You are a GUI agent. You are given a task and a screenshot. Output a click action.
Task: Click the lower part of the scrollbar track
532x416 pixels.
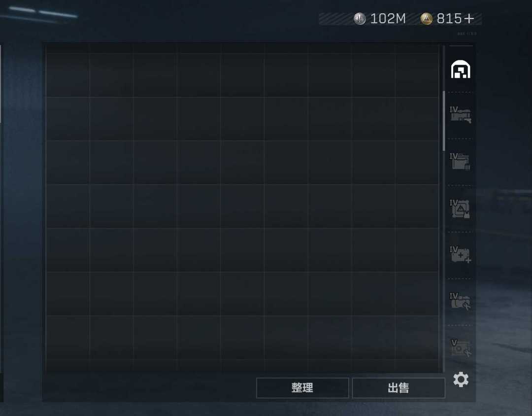444,272
